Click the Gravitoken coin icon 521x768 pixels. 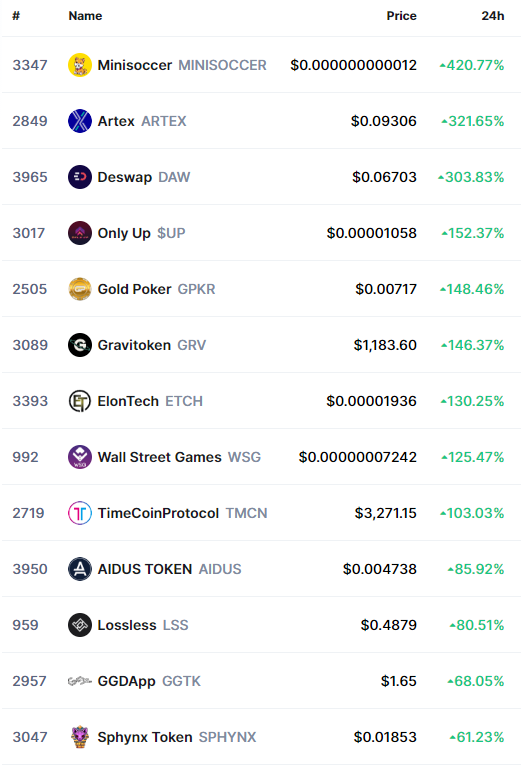tap(80, 345)
